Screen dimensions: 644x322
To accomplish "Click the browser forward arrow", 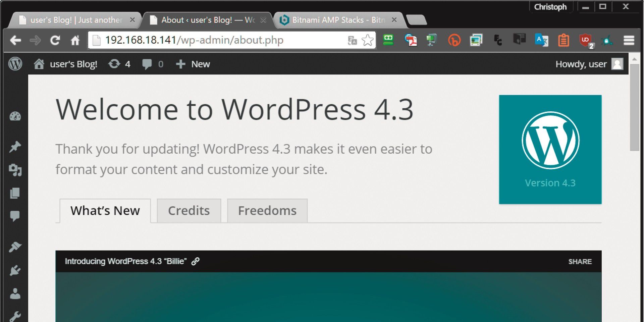I will point(35,41).
